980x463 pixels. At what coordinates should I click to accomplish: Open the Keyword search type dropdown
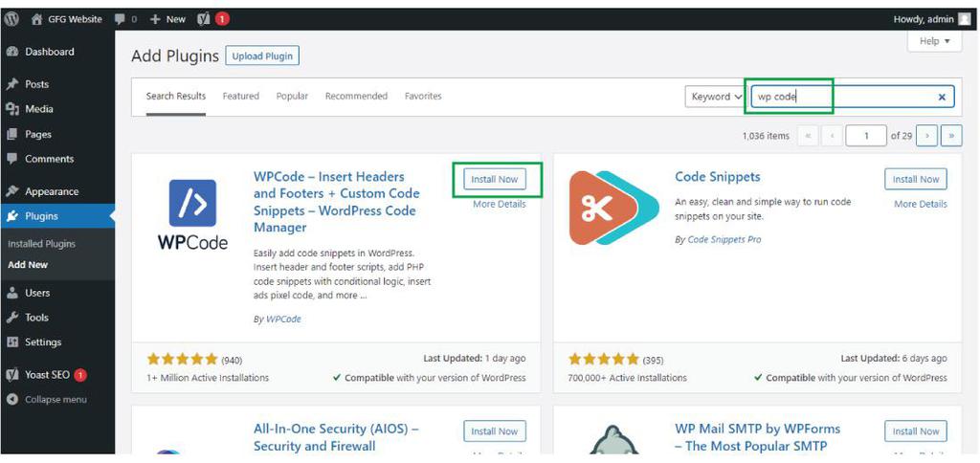coord(717,97)
